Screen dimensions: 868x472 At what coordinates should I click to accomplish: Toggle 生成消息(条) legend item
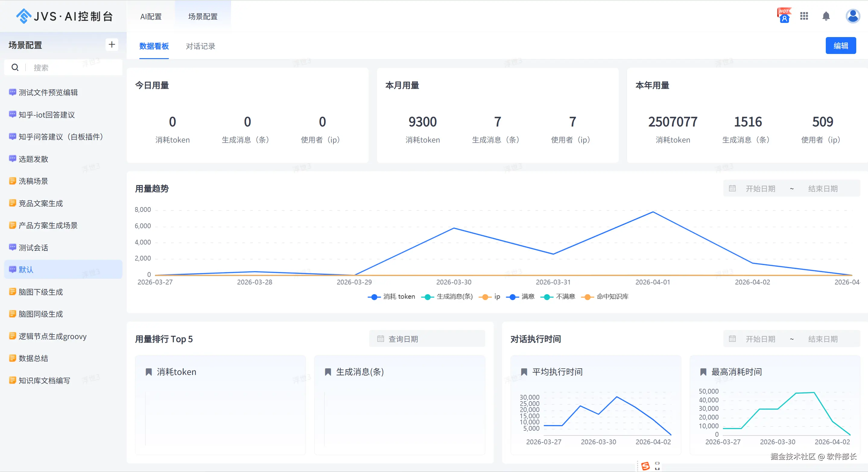click(x=454, y=297)
